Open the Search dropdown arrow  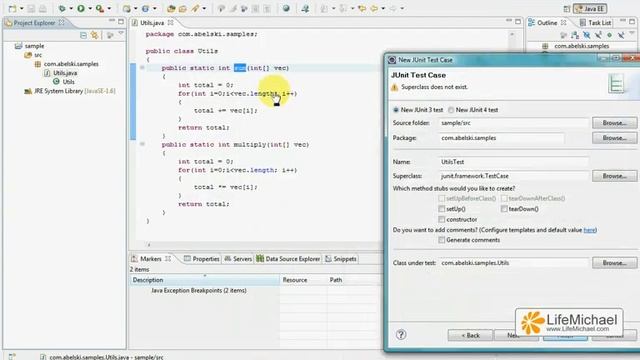click(204, 9)
